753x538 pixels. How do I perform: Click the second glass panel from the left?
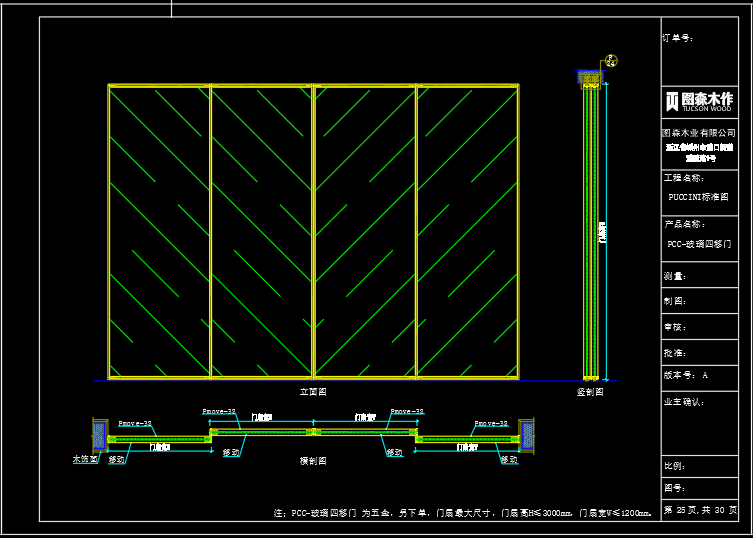(262, 232)
